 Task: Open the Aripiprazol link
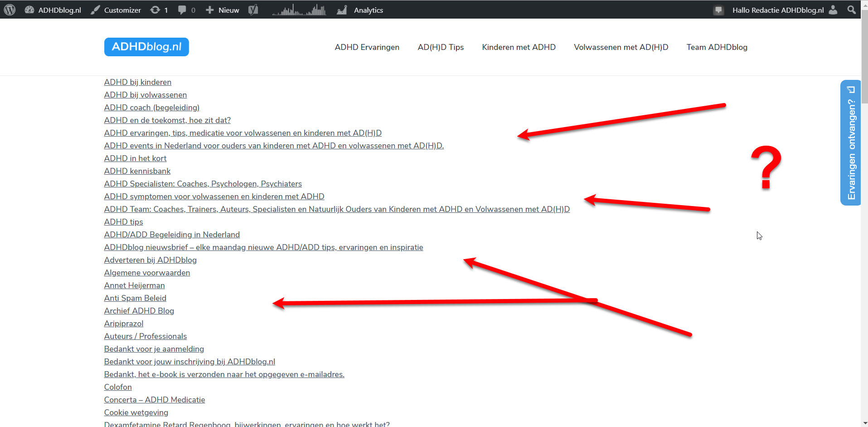point(124,324)
